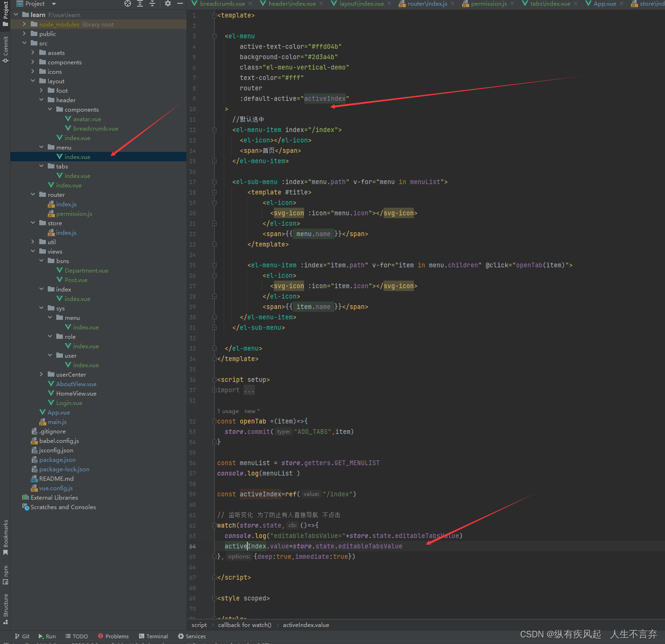Open the TODO tool window
The width and height of the screenshot is (665, 644).
77,636
